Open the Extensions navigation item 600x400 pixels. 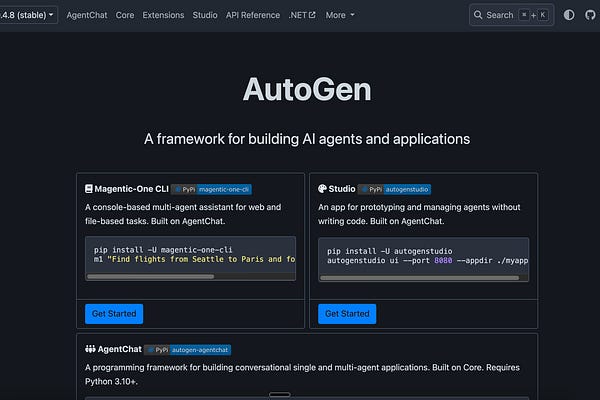pyautogui.click(x=163, y=15)
